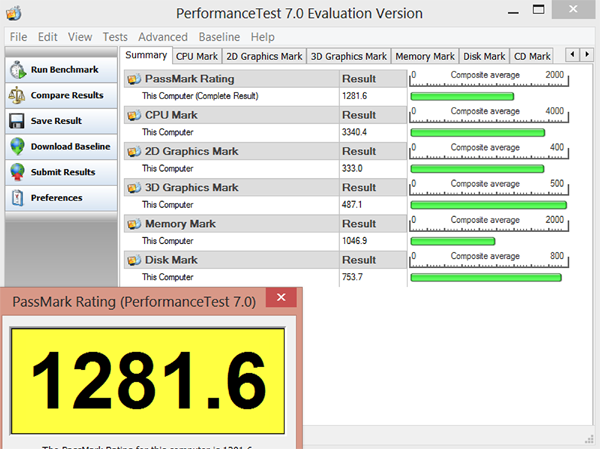Click the Download Baseline button
This screenshot has width=600, height=449.
61,147
